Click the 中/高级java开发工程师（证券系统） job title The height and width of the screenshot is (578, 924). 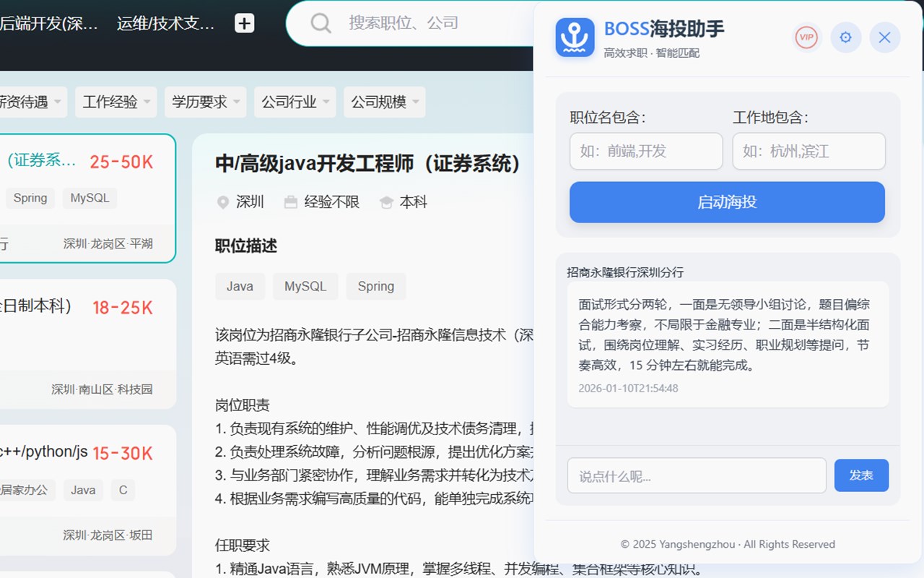click(x=368, y=164)
